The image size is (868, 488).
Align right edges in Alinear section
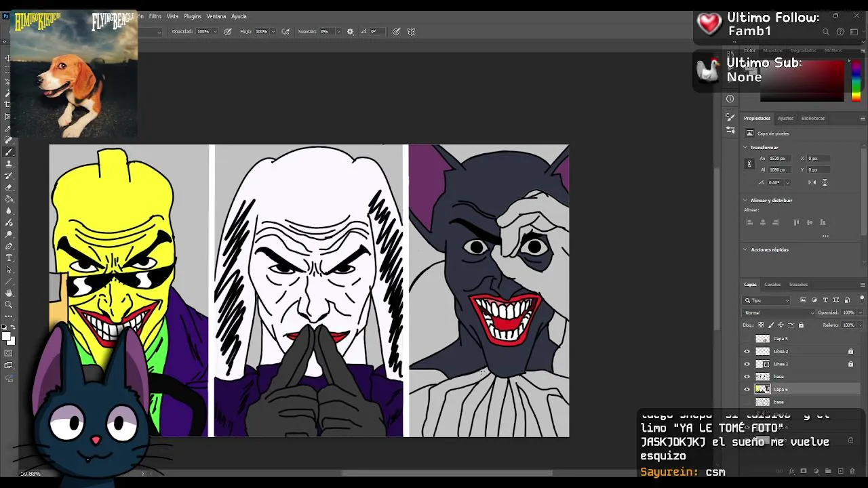coord(776,222)
